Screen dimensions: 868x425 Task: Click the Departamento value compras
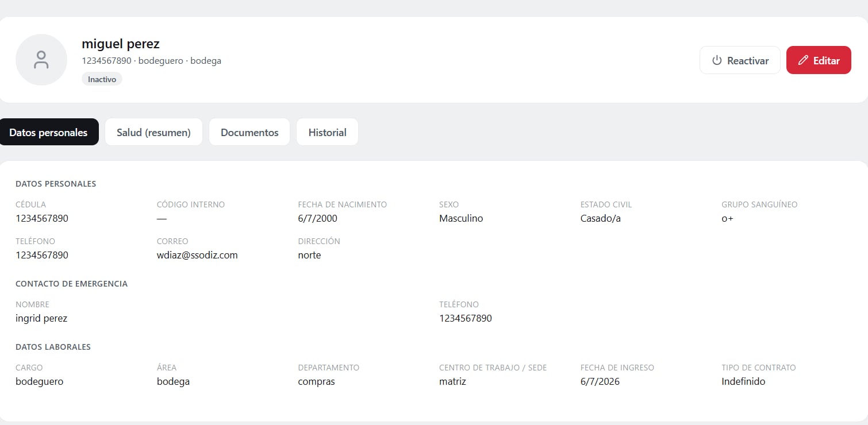coord(316,382)
